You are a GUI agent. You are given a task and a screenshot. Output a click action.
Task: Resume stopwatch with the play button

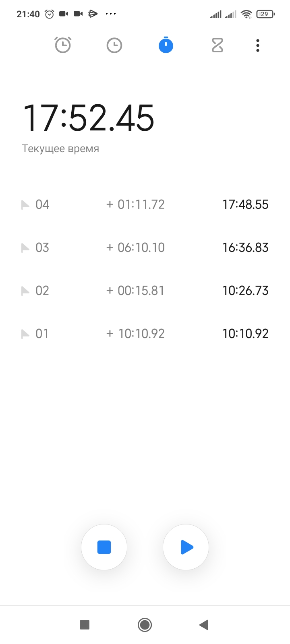click(186, 547)
